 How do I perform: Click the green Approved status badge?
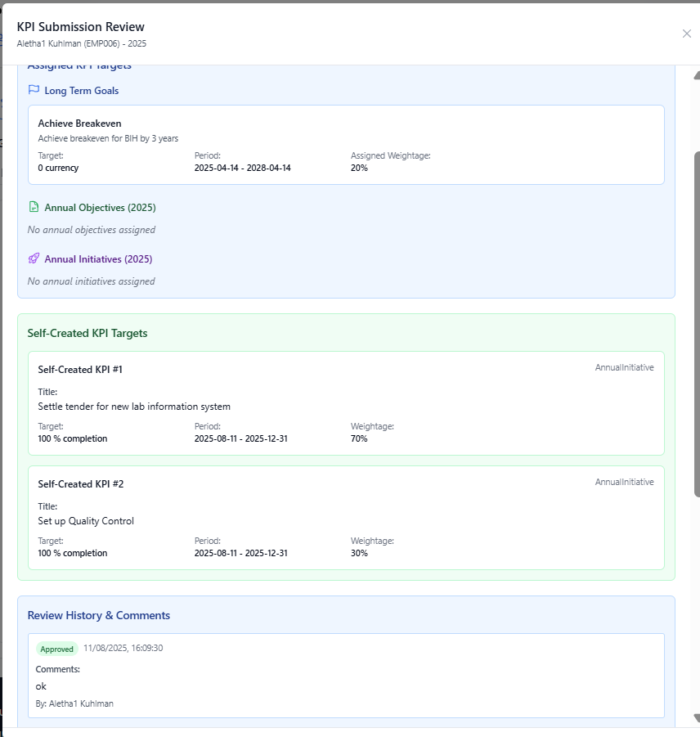pyautogui.click(x=57, y=649)
